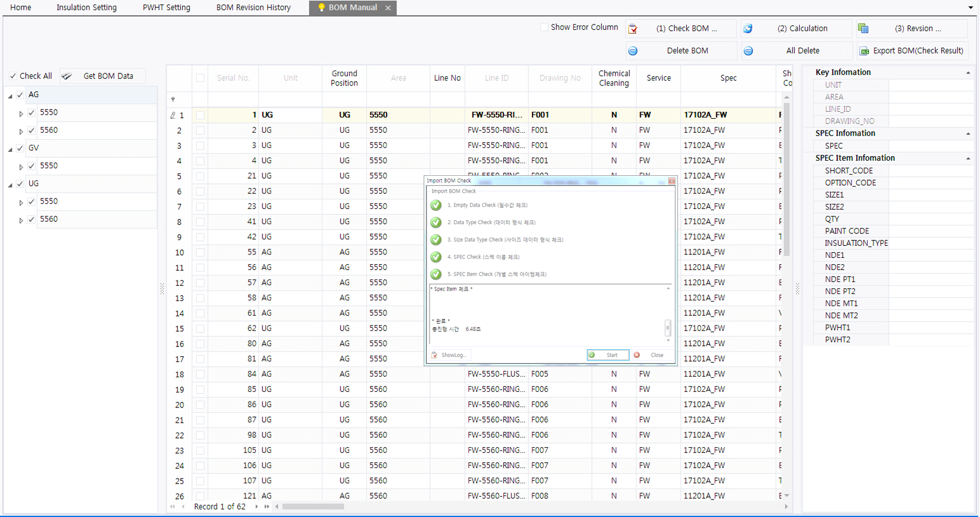The width and height of the screenshot is (980, 517).
Task: Collapse the GV tree group
Action: point(10,149)
